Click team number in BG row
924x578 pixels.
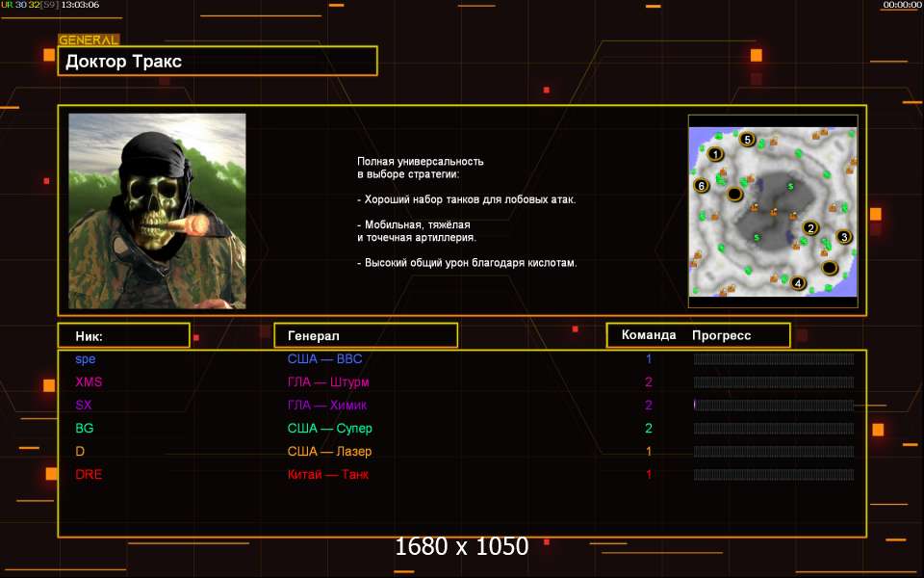(x=649, y=428)
